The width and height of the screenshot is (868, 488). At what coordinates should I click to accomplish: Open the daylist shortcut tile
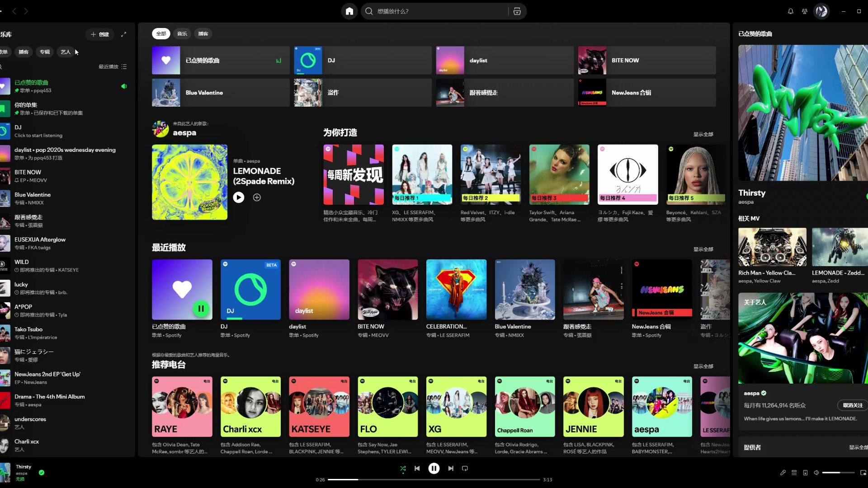[505, 61]
